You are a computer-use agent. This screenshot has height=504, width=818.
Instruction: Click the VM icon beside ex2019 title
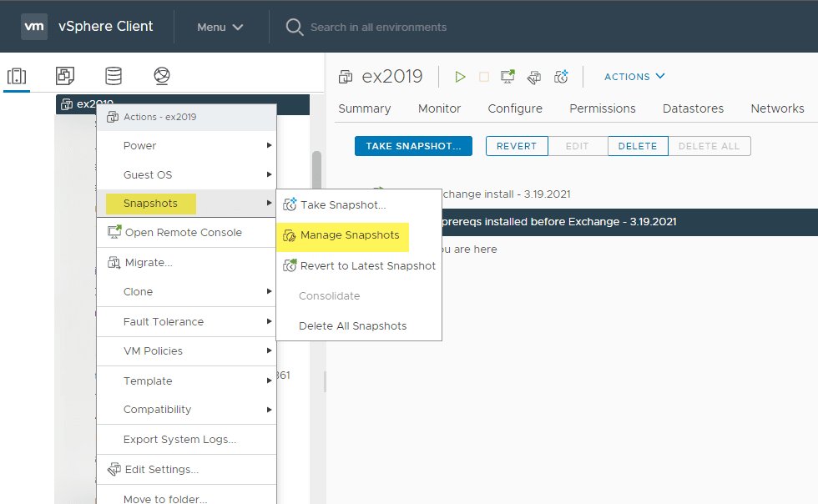point(346,77)
